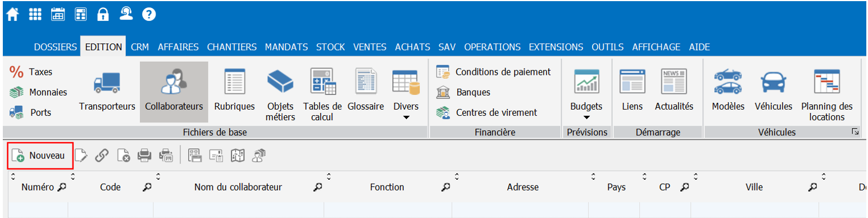Image resolution: width=868 pixels, height=218 pixels.
Task: Open the Transporteurs truck icon
Action: 107,83
